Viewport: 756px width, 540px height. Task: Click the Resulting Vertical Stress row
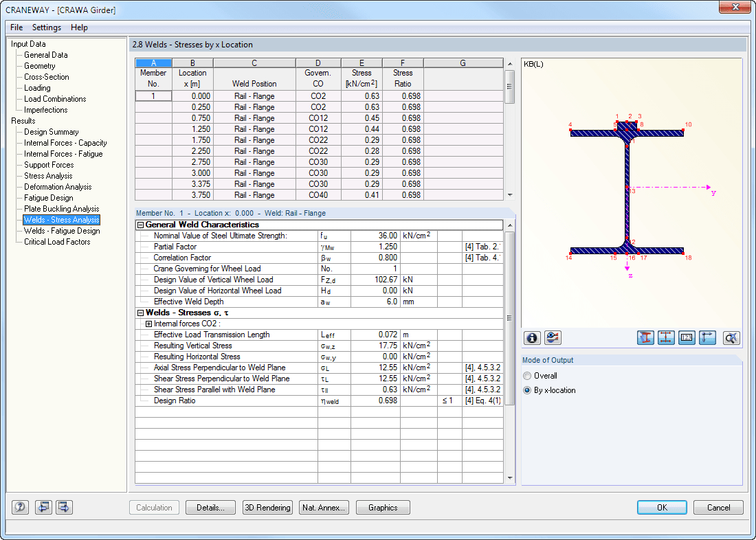point(319,346)
